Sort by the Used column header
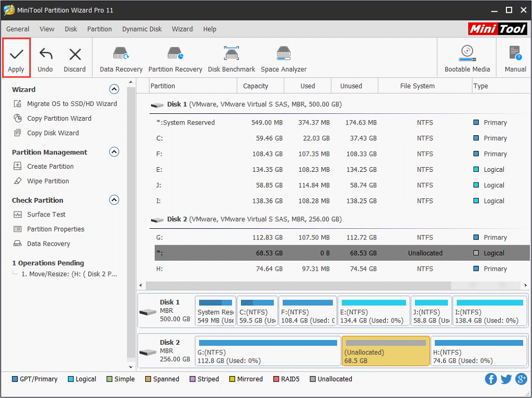This screenshot has height=398, width=532. (x=307, y=86)
